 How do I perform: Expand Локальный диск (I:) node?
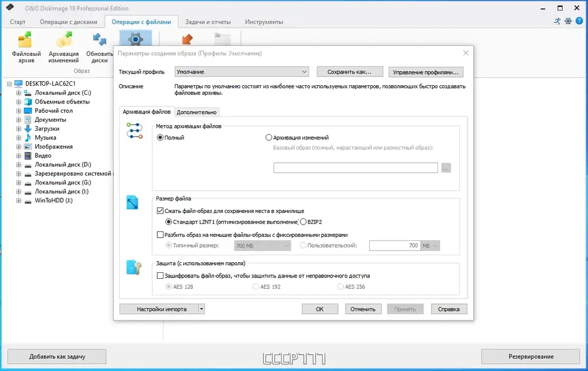(x=18, y=192)
